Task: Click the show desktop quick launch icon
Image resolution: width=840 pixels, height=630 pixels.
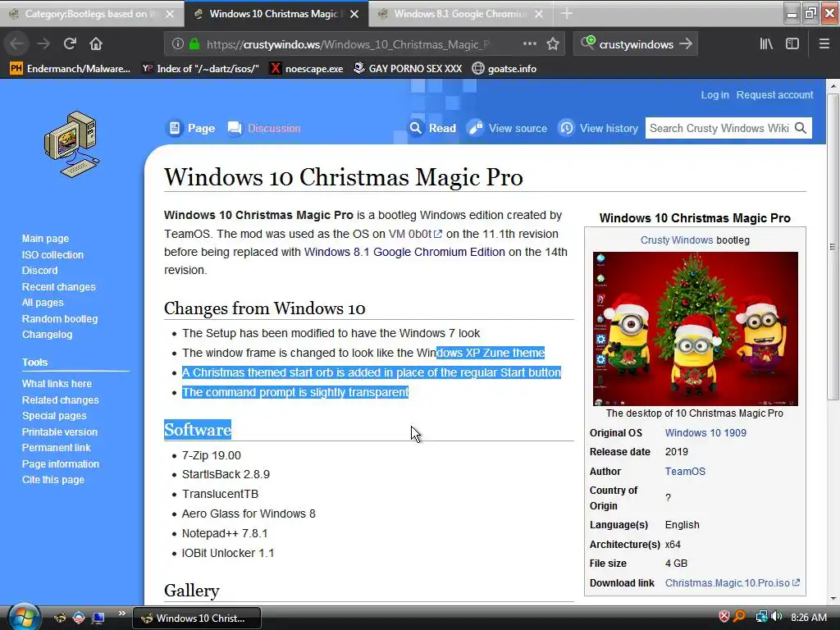Action: point(98,618)
